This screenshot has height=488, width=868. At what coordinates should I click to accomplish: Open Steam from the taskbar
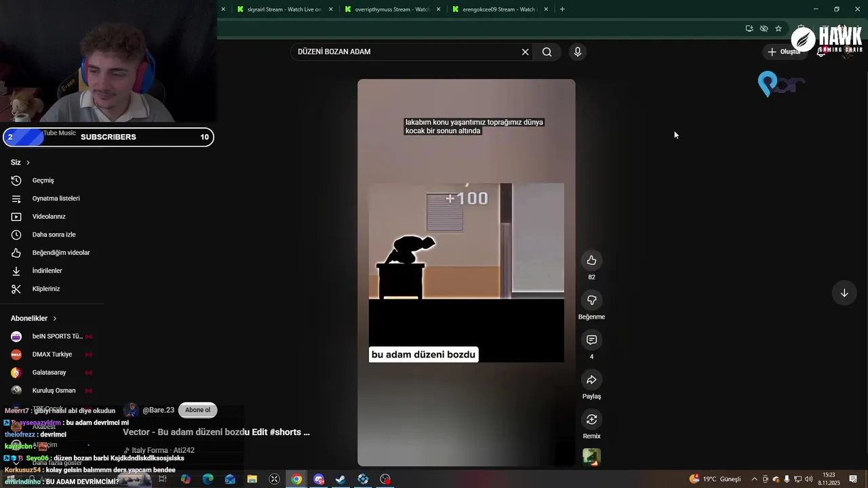341,479
